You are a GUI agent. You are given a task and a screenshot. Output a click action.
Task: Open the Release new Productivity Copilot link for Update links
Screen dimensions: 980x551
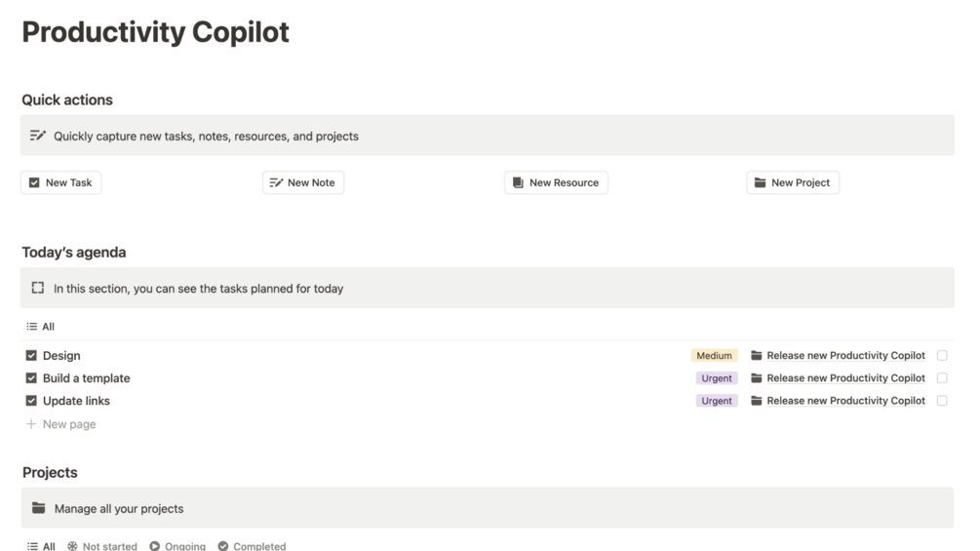point(845,401)
